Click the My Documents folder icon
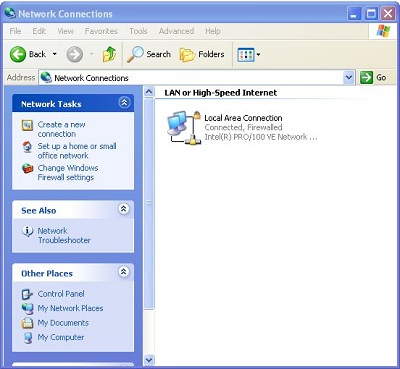400x369 pixels. (27, 323)
